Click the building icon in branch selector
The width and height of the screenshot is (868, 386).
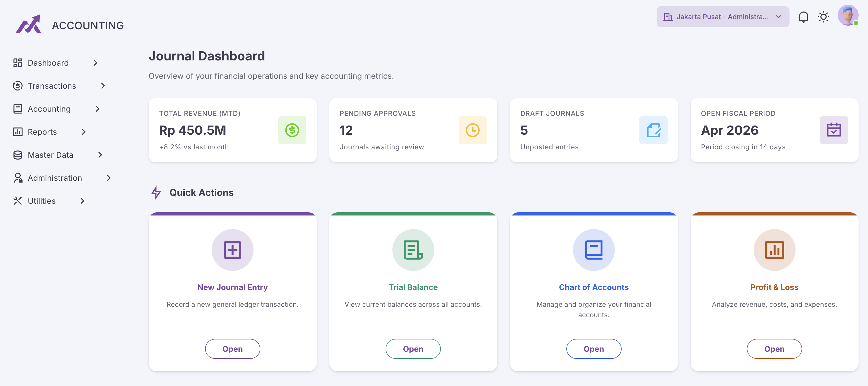click(x=668, y=17)
